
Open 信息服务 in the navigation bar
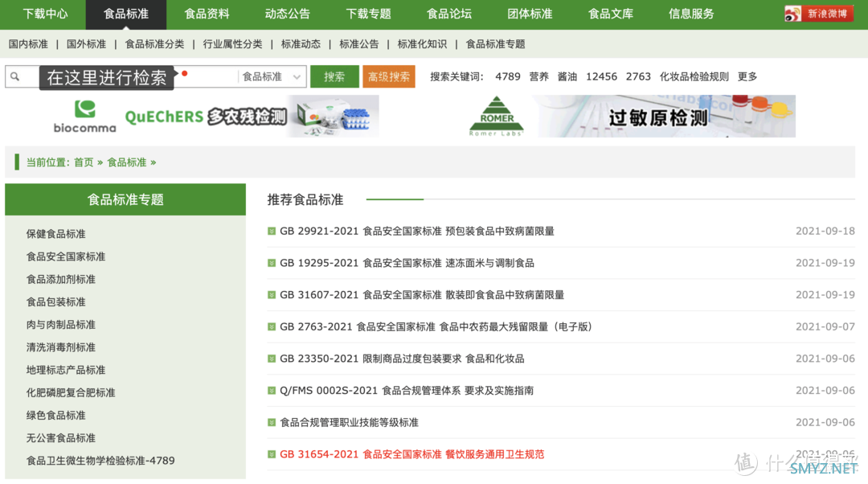tap(691, 14)
